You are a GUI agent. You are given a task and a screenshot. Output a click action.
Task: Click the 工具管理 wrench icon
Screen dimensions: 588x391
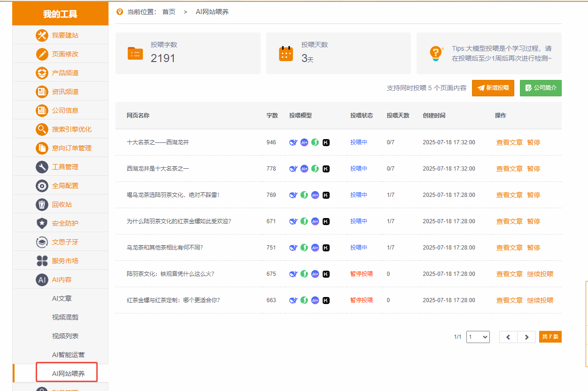pos(42,167)
